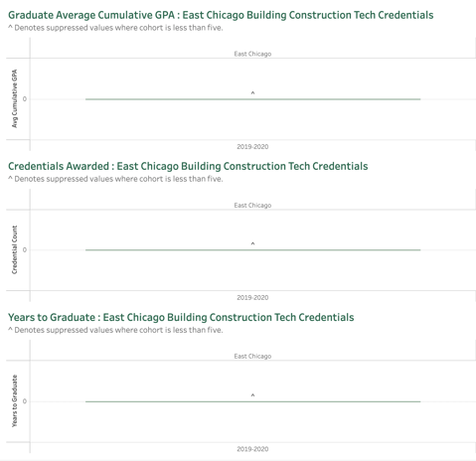Click the suppressed caret mark in Credentials Awarded chart
476x461 pixels.
point(252,243)
